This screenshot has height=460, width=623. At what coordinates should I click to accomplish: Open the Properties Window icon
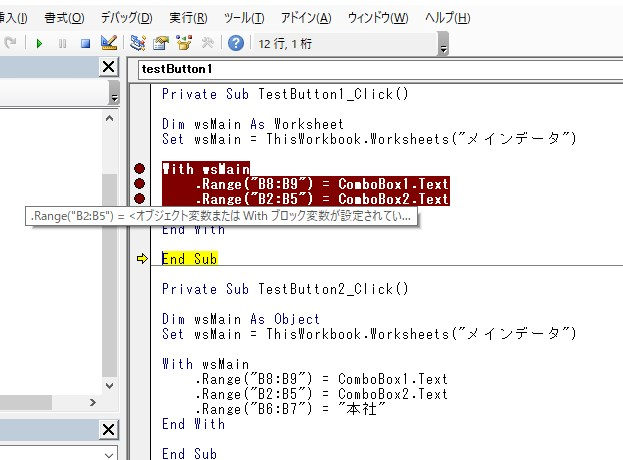point(161,43)
